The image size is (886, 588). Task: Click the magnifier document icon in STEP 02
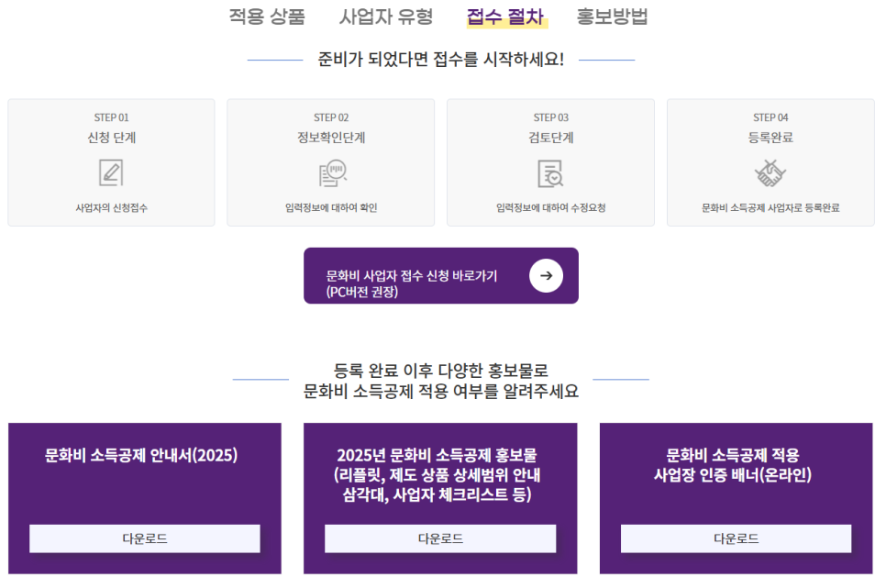pos(332,173)
